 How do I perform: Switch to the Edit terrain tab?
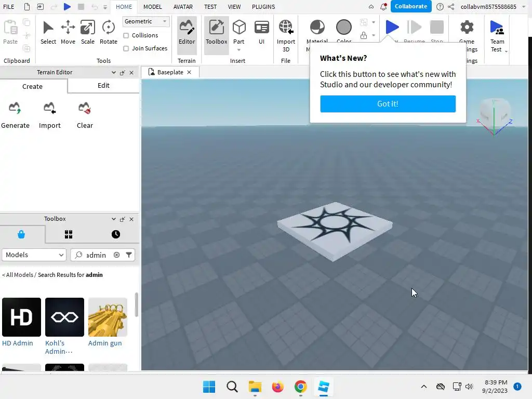click(103, 86)
